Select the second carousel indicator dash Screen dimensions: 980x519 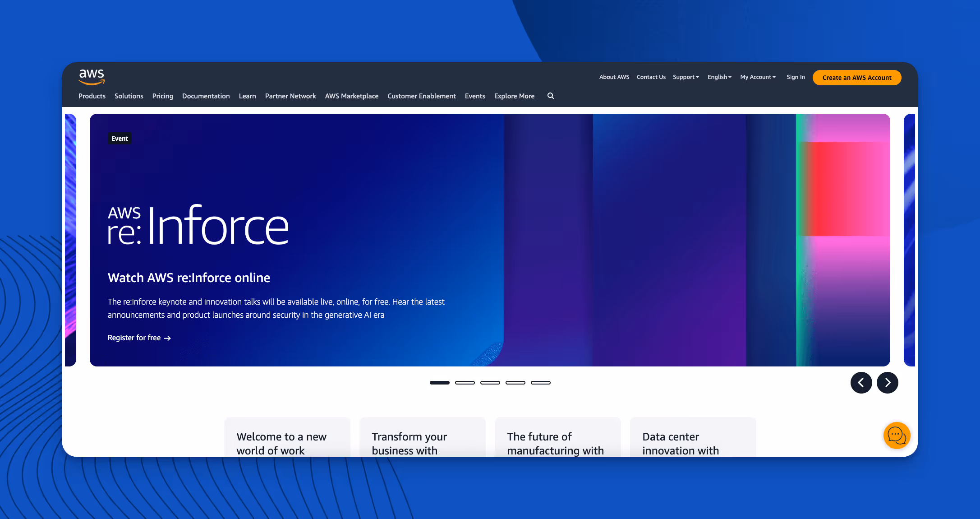465,383
